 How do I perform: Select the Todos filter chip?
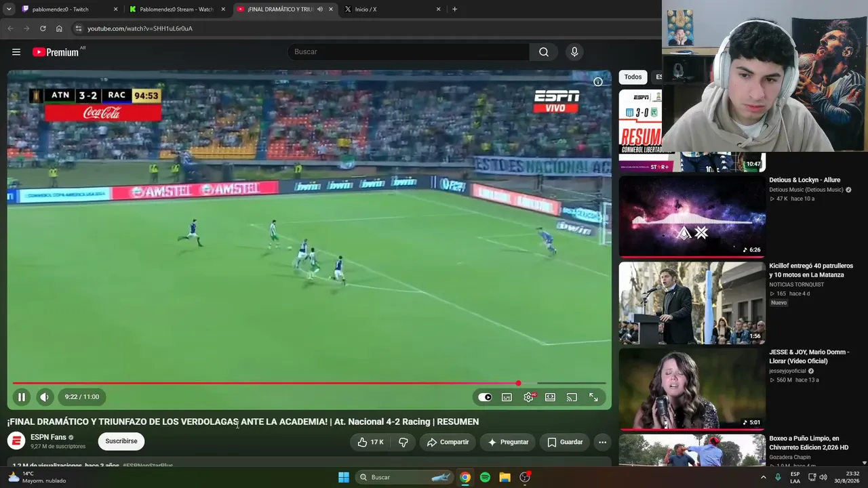click(x=633, y=77)
